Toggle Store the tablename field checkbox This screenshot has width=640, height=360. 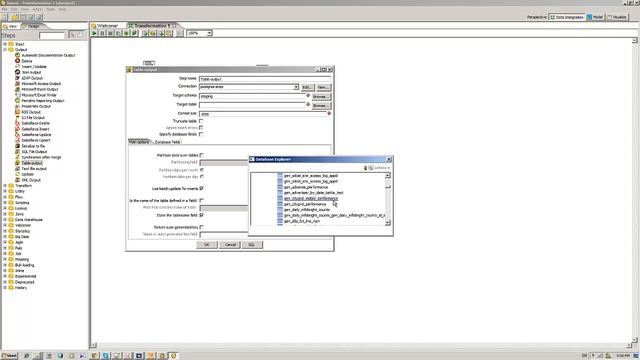(x=202, y=215)
